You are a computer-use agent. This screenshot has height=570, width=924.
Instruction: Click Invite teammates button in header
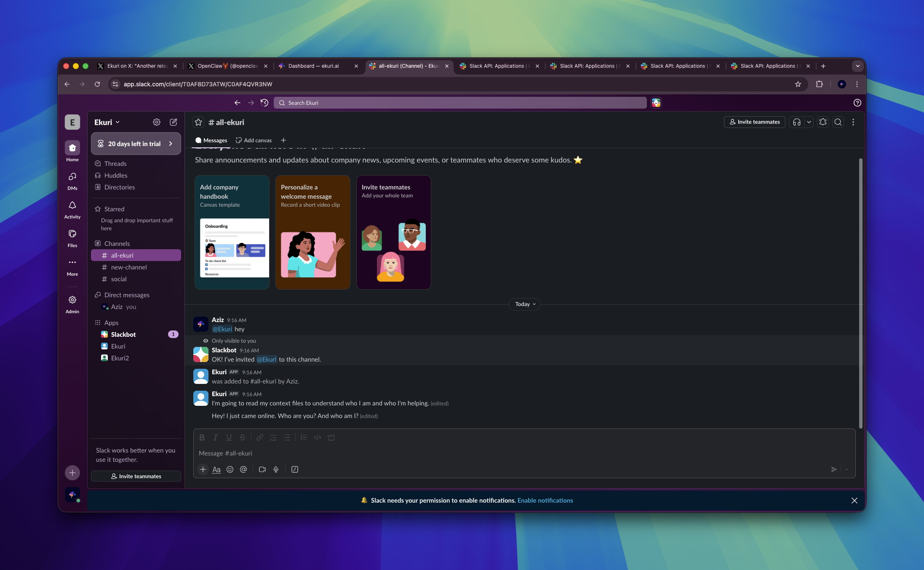(754, 122)
